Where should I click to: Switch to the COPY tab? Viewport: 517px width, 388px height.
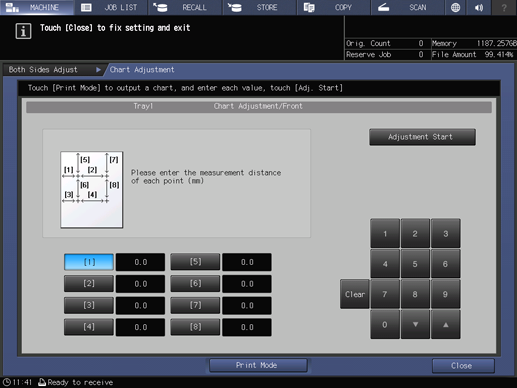334,7
